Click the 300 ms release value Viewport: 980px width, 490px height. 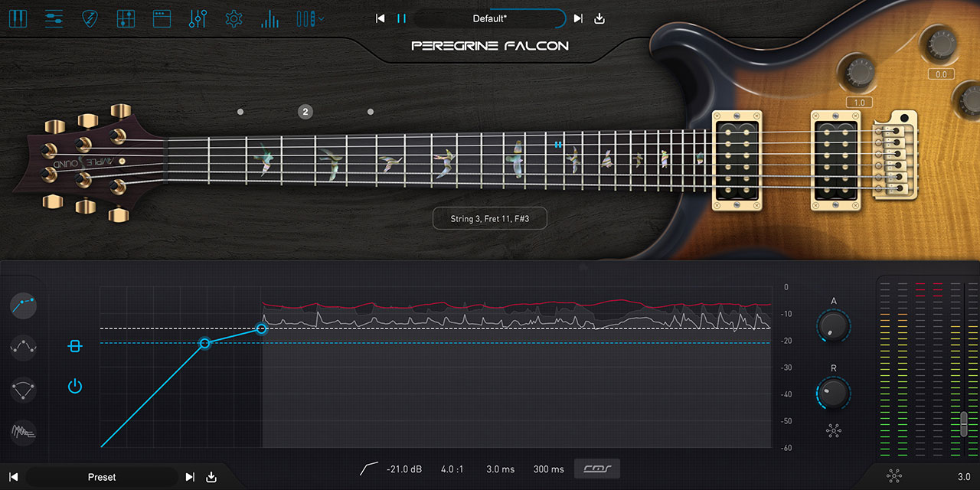click(x=548, y=469)
